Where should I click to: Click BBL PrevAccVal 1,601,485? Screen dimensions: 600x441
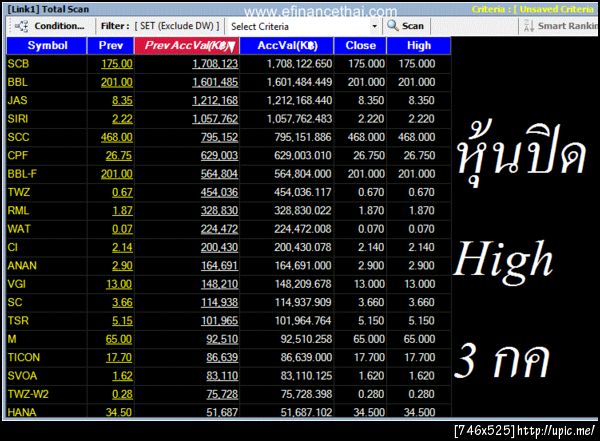(x=215, y=82)
